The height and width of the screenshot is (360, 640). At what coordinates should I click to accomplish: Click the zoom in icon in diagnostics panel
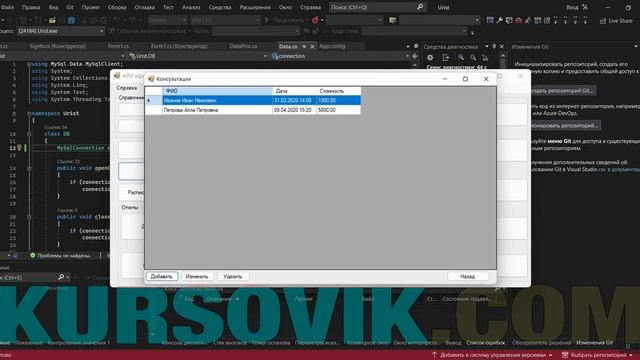(461, 58)
